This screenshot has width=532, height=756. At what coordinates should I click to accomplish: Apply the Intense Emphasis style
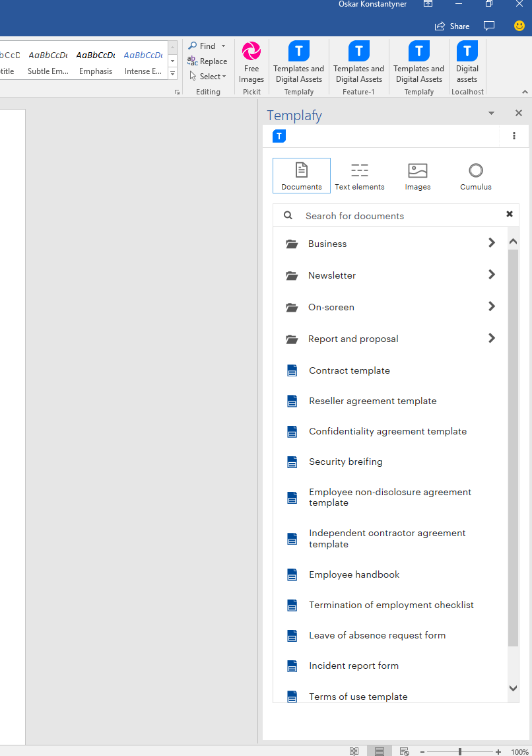(x=143, y=63)
